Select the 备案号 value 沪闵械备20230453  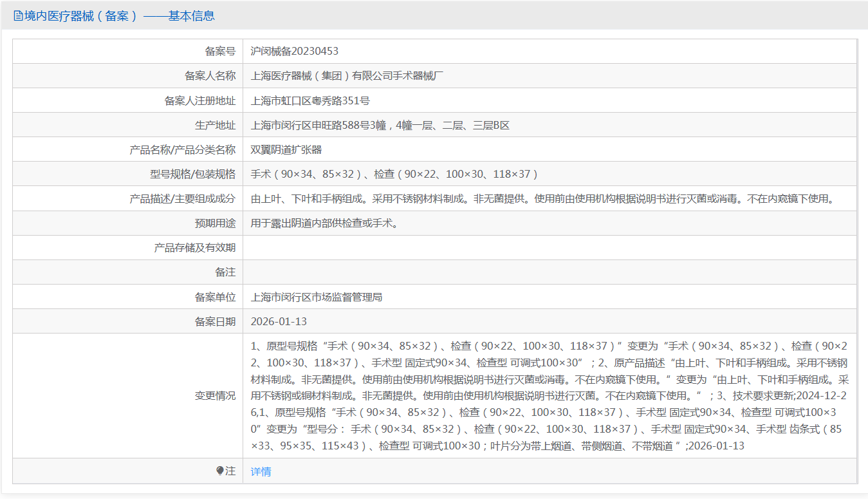coord(295,52)
